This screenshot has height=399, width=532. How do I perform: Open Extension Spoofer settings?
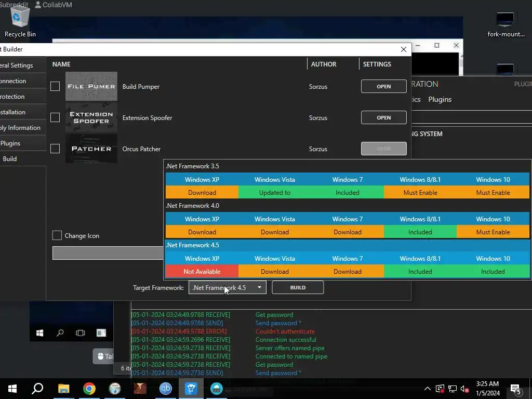(x=384, y=117)
